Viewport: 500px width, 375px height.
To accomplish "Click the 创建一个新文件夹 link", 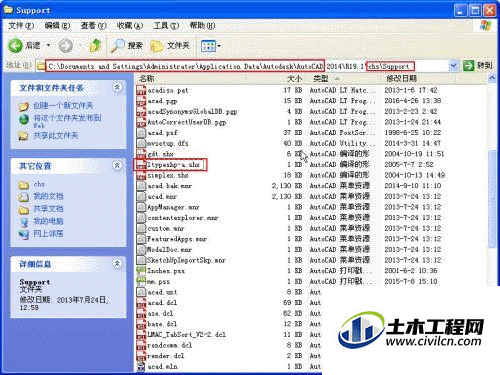I will pos(63,106).
